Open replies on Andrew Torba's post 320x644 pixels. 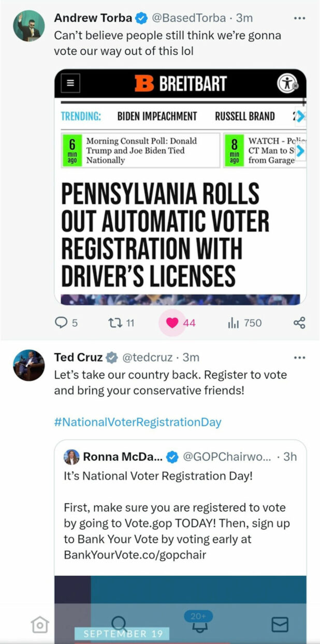click(x=62, y=323)
